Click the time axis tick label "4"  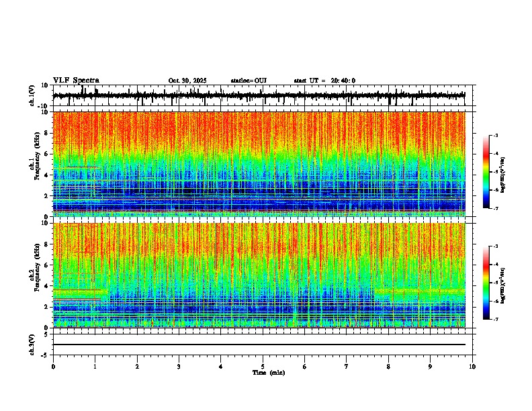(221, 367)
